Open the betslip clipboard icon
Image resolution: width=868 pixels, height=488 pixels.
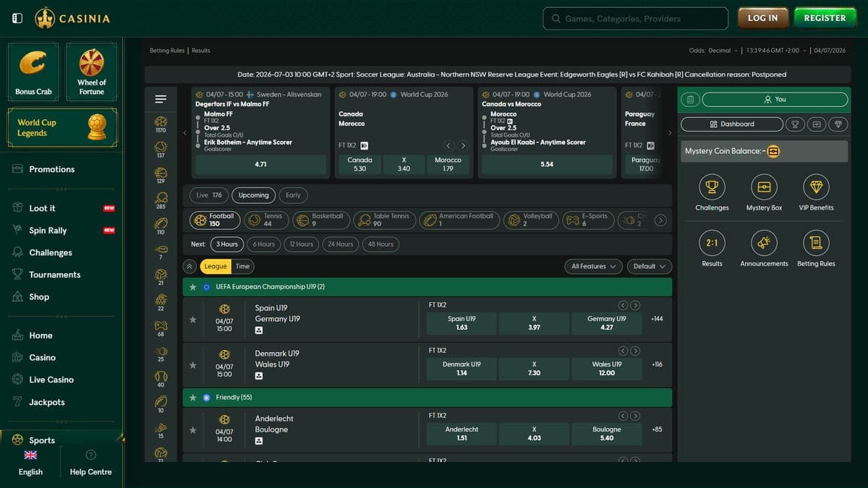click(690, 99)
